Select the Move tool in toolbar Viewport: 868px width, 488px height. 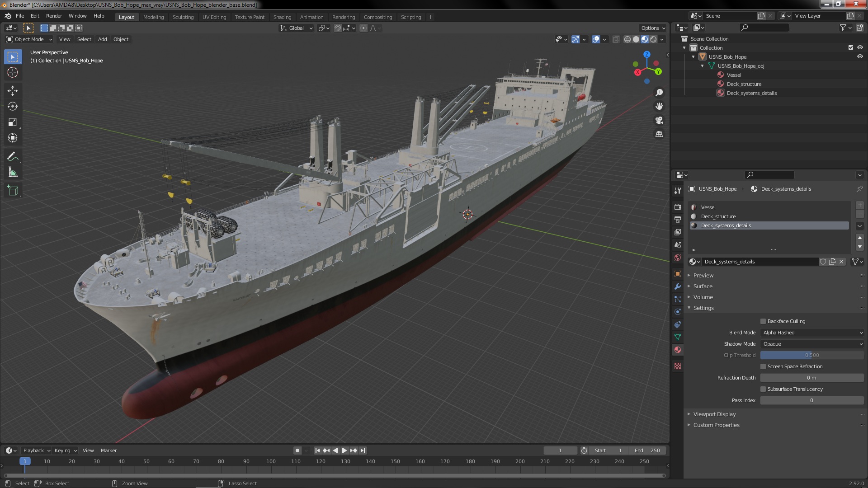13,91
